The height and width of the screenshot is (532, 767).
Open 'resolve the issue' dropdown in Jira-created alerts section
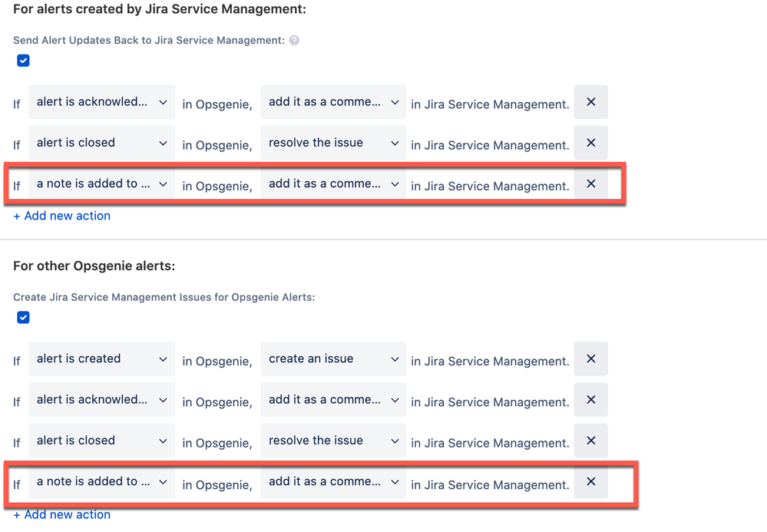click(x=334, y=143)
